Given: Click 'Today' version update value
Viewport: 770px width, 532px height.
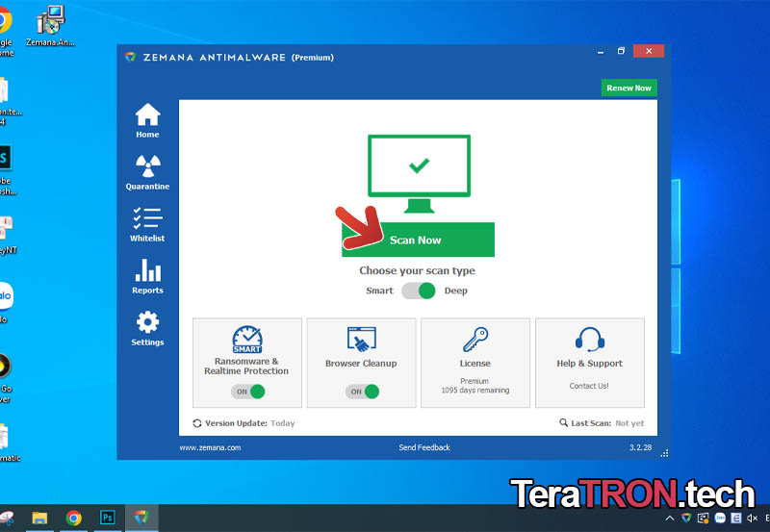Looking at the screenshot, I should tap(282, 423).
